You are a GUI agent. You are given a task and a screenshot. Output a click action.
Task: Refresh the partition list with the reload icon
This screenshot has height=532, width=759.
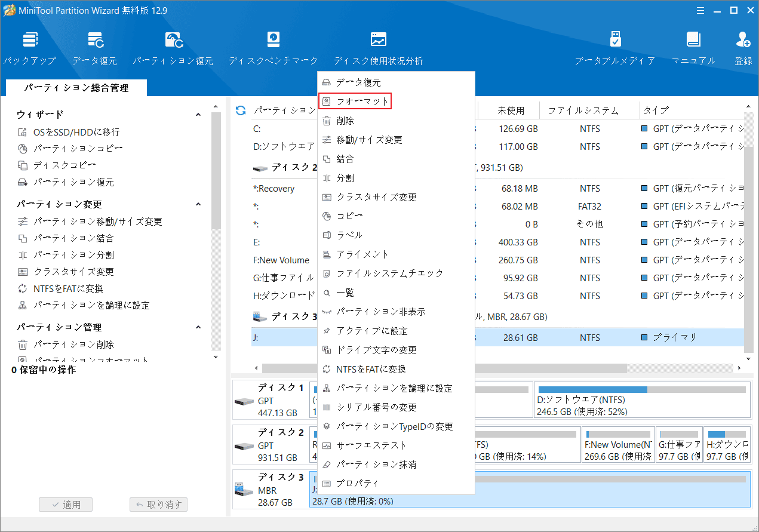pyautogui.click(x=241, y=110)
